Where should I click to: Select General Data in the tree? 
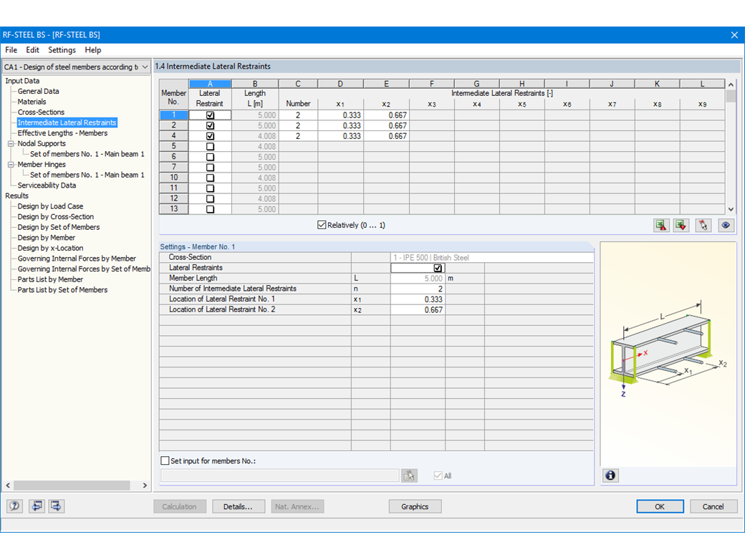(38, 91)
